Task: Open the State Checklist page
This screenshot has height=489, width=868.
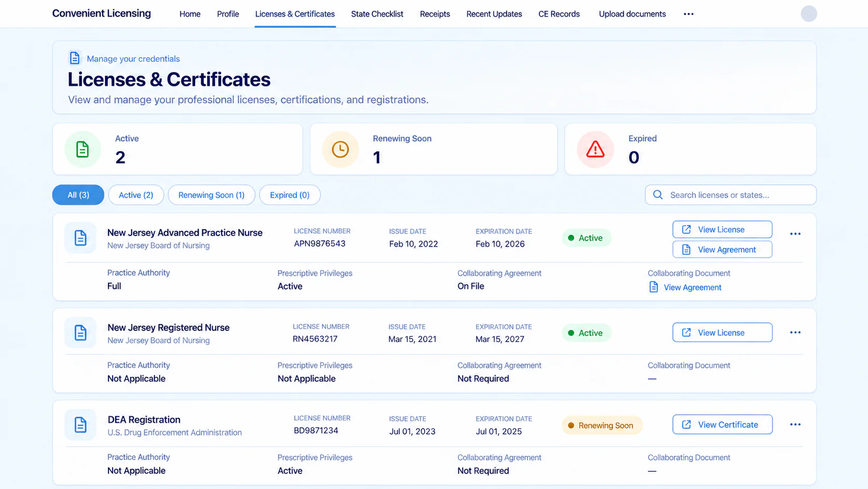Action: 377,14
